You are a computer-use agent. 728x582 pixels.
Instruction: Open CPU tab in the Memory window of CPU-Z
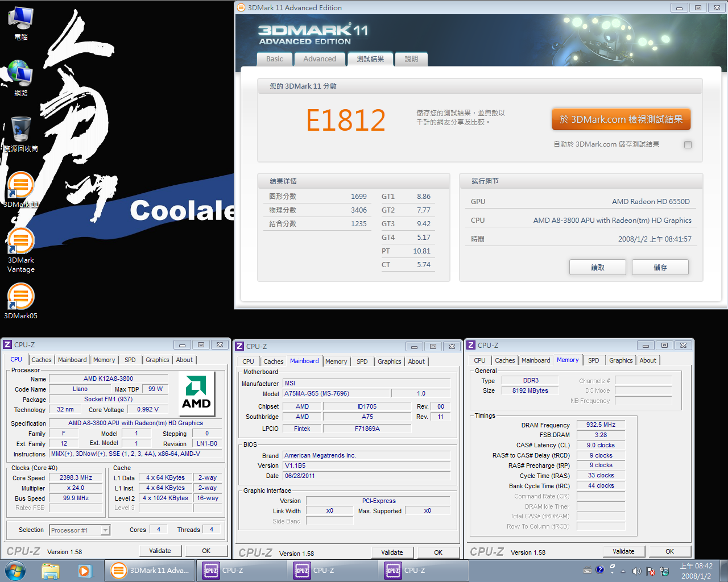tap(480, 360)
